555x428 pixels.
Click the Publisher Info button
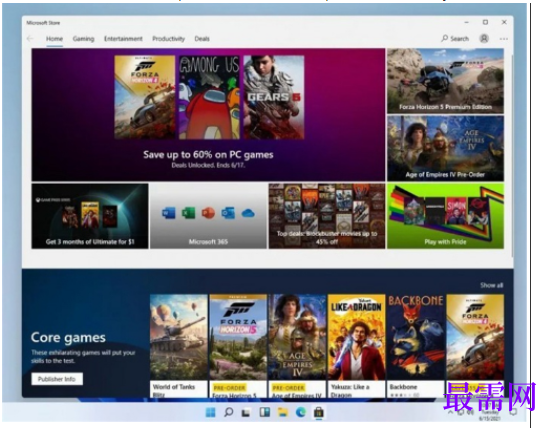57,379
